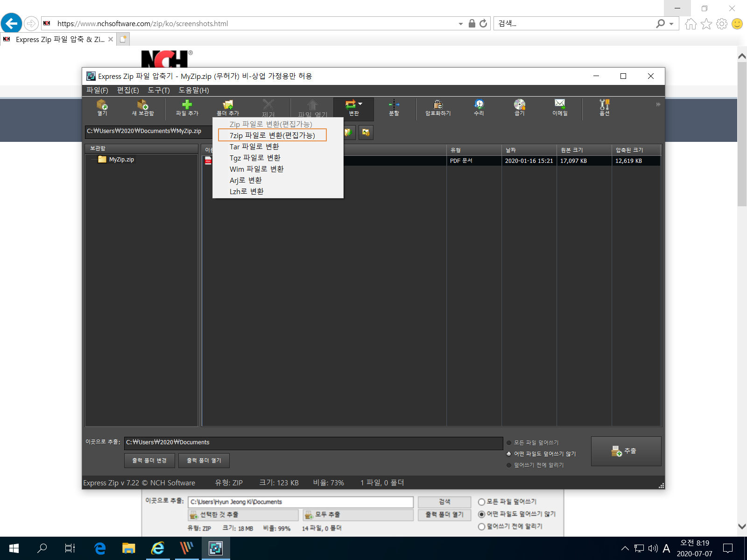
Task: Click the Email (이메일) toolbar icon
Action: pyautogui.click(x=560, y=107)
